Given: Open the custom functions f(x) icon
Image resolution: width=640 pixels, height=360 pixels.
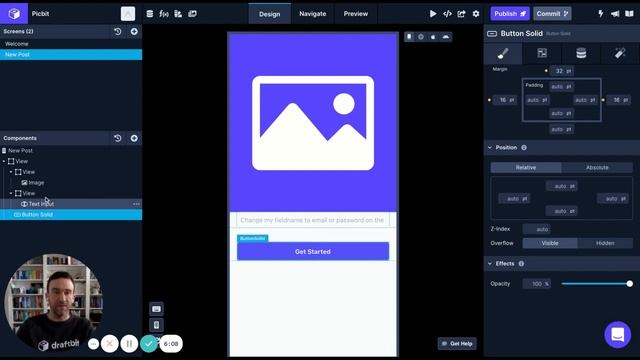Looking at the screenshot, I should point(164,13).
